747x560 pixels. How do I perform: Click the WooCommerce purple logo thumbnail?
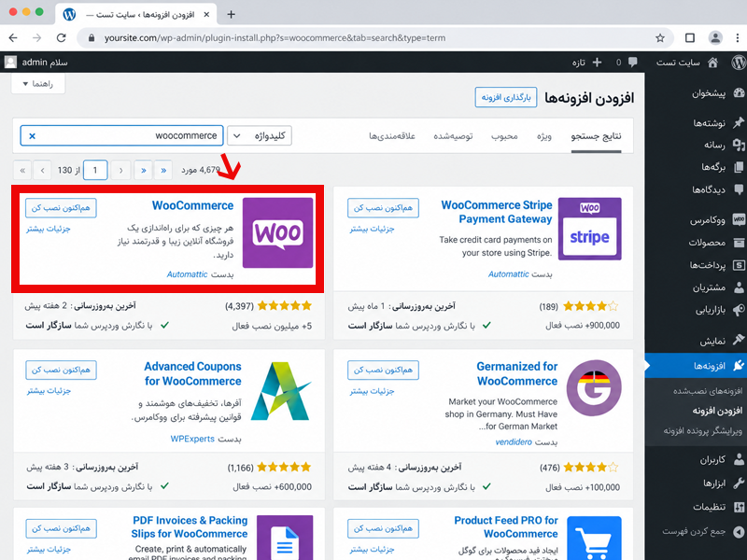tap(277, 232)
